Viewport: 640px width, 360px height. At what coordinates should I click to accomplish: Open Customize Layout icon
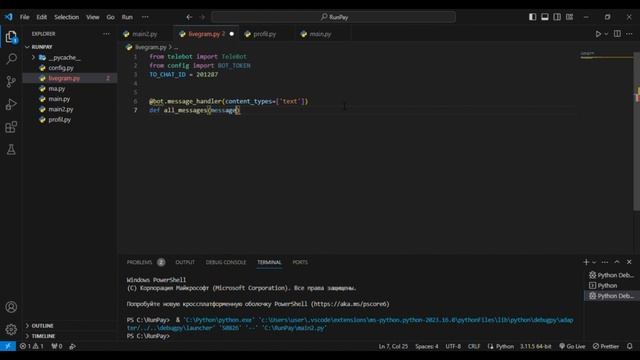click(569, 17)
